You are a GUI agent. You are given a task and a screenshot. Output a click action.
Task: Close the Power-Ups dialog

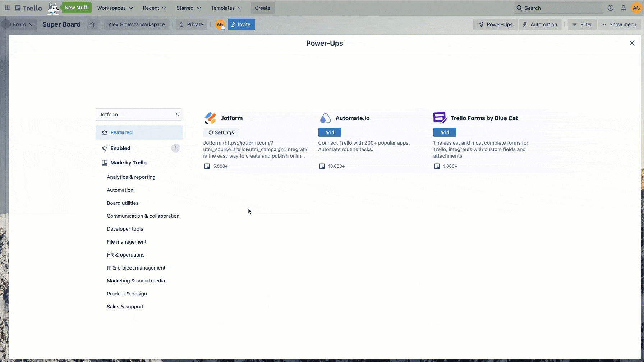click(x=632, y=43)
